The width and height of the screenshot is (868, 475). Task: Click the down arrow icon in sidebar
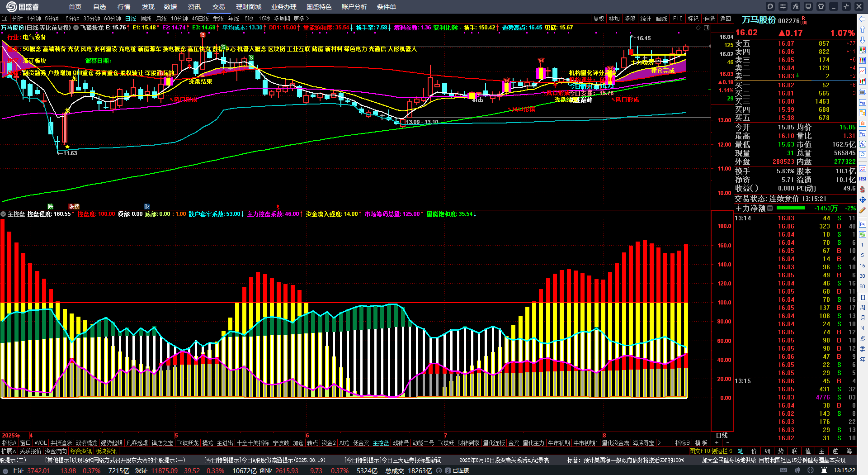(x=863, y=40)
